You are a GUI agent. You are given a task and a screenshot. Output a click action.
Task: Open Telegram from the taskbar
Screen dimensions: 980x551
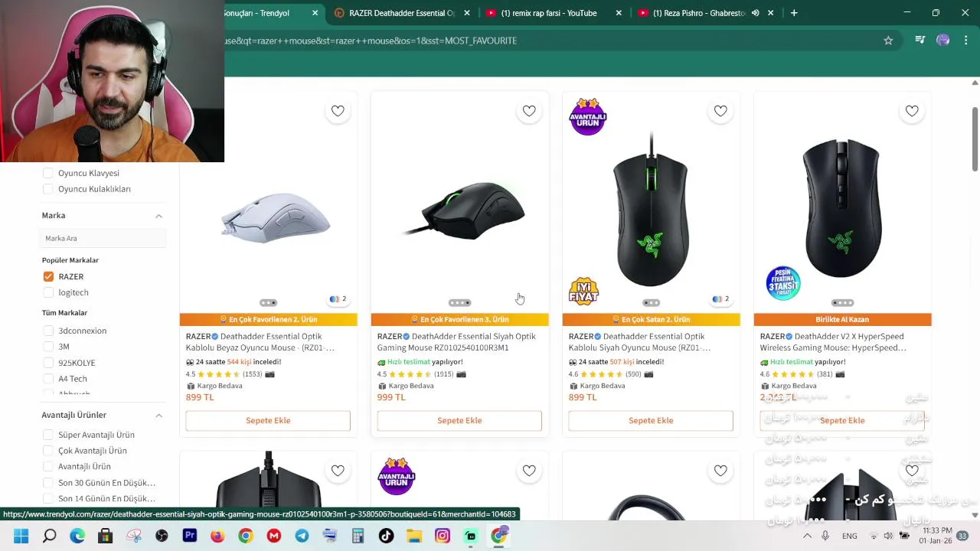[302, 536]
